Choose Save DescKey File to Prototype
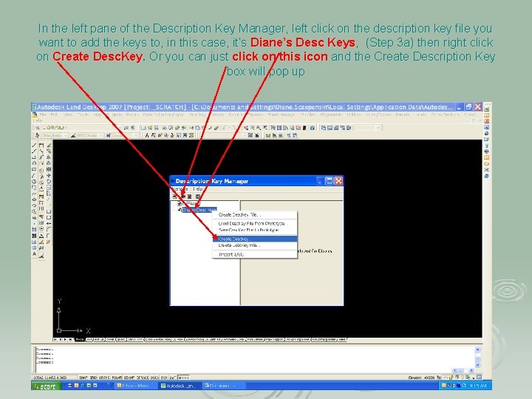Viewport: 532px width, 399px height. tap(254, 230)
